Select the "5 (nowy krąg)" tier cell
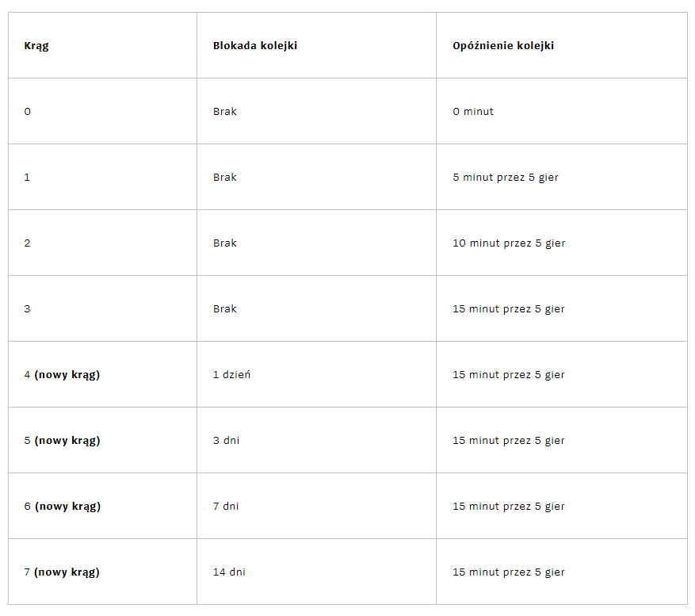The height and width of the screenshot is (616, 695). [x=62, y=441]
